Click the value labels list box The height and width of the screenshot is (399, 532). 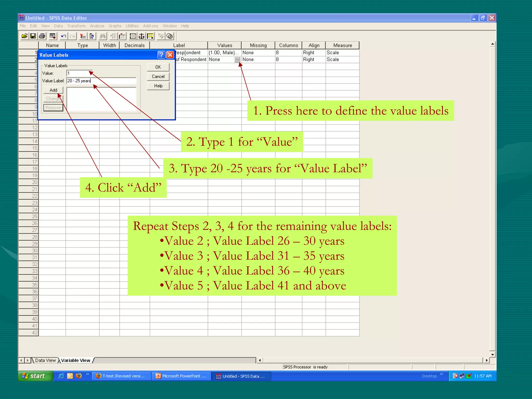tap(101, 99)
